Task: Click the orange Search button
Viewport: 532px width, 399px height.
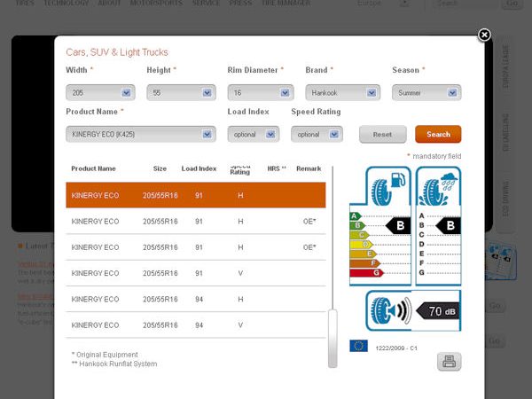Action: (438, 135)
